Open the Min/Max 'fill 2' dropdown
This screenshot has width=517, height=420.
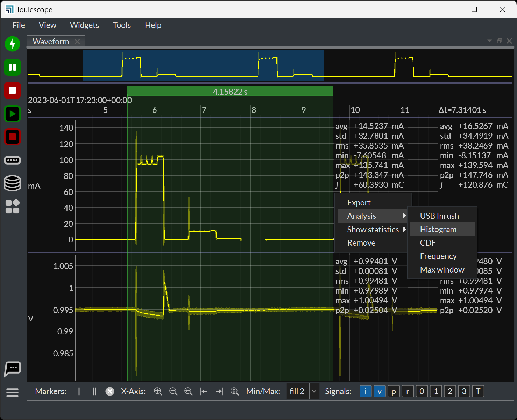pos(303,391)
